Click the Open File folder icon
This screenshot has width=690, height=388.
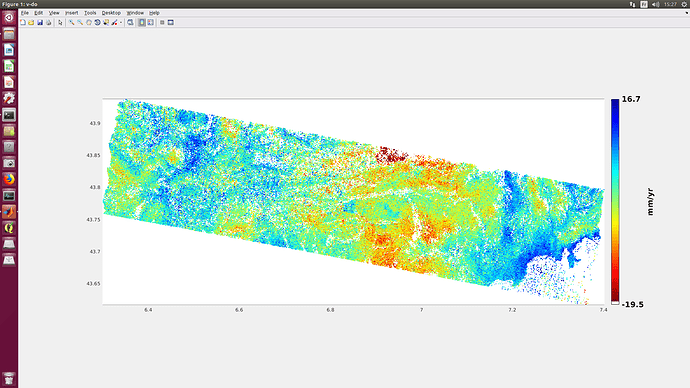[31, 22]
